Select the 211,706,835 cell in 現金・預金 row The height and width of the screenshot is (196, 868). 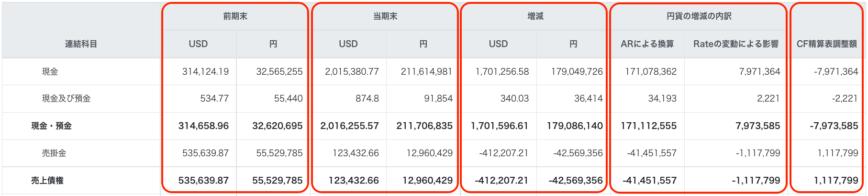coord(424,126)
